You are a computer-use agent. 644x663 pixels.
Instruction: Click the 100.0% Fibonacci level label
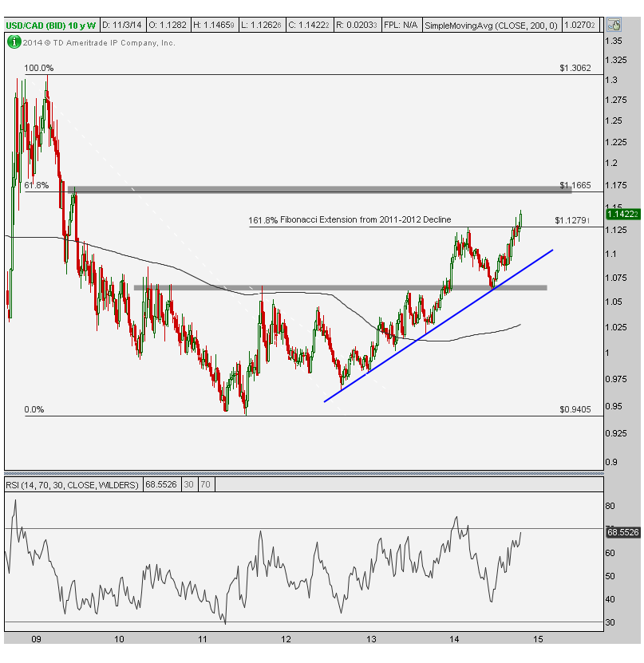click(39, 68)
